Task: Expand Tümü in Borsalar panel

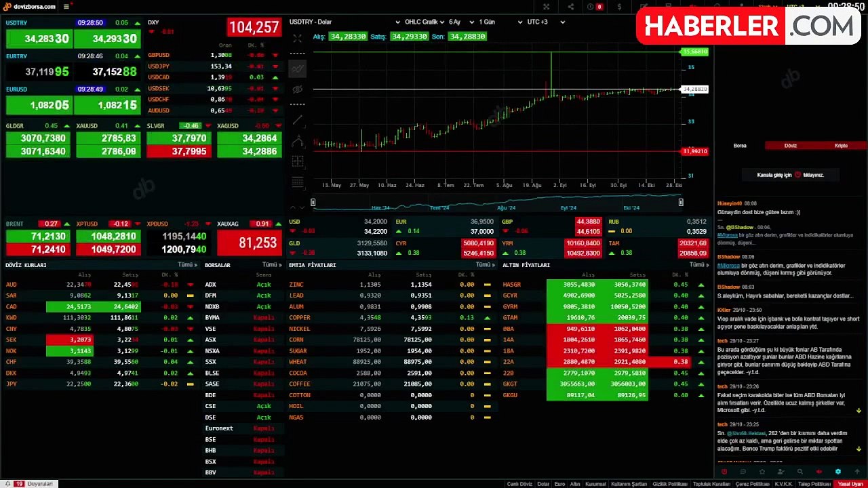Action: coord(272,265)
